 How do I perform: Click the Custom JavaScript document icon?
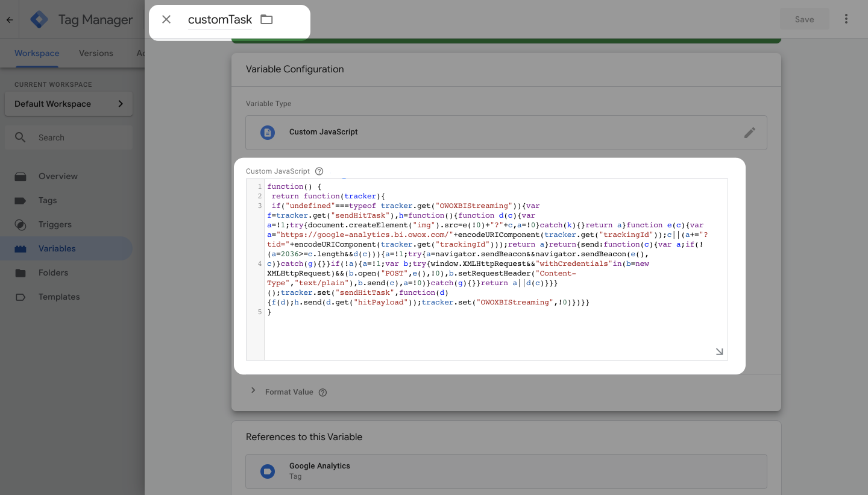coord(268,132)
